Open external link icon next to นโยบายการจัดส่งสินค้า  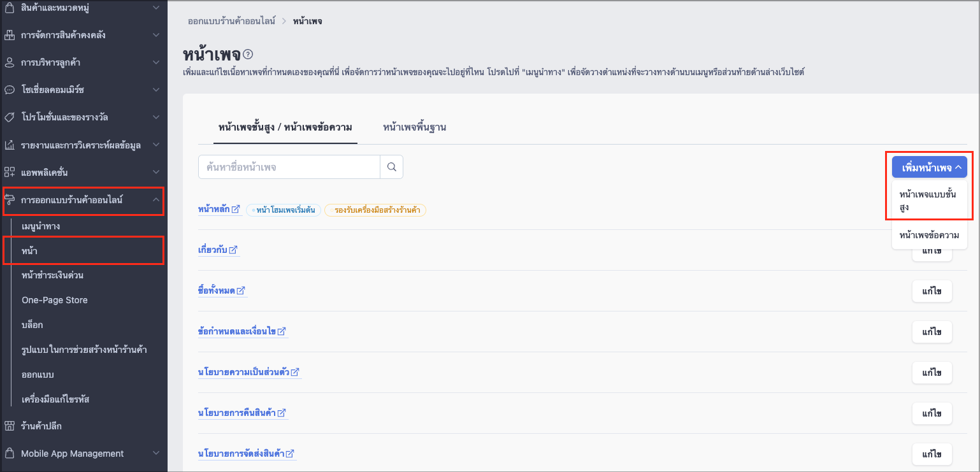[x=290, y=454]
